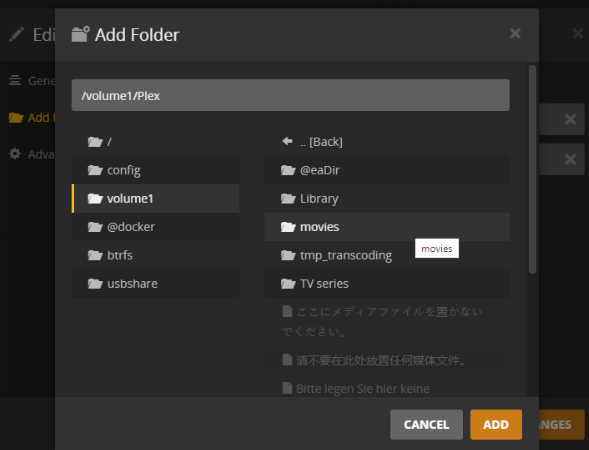Screen dimensions: 589x450
Task: Click the folder icon beside root /
Action: 95,142
